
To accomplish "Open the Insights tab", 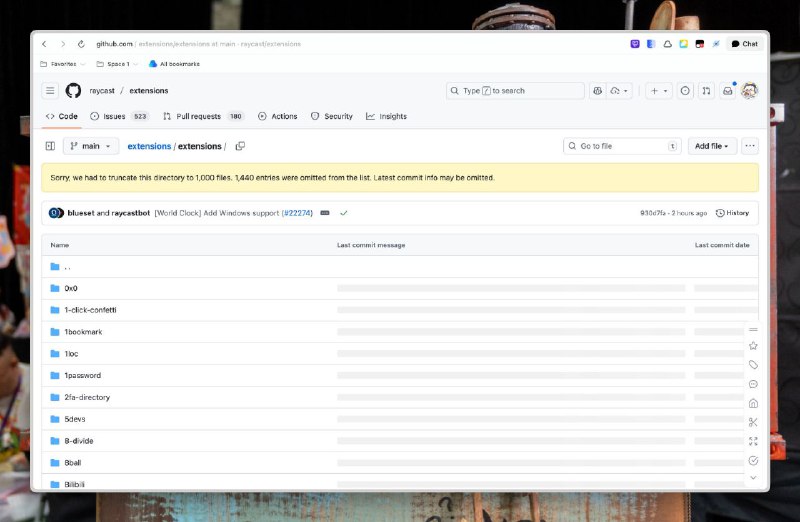I will pos(386,116).
